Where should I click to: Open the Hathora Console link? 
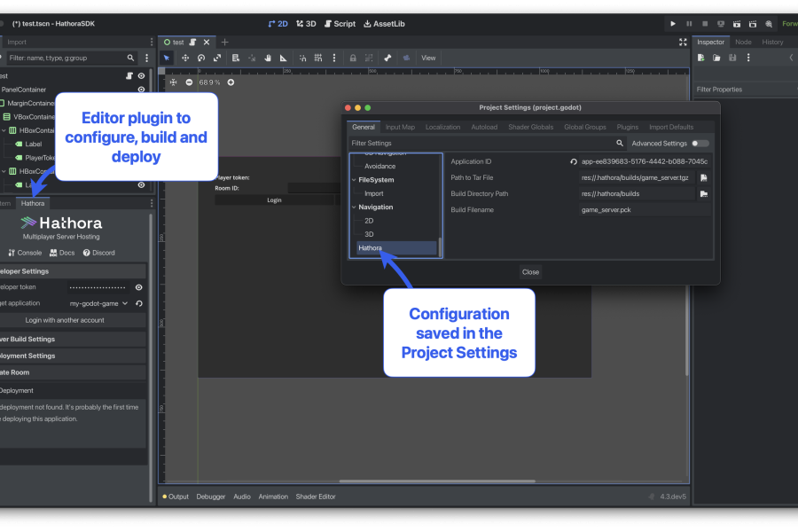click(25, 253)
